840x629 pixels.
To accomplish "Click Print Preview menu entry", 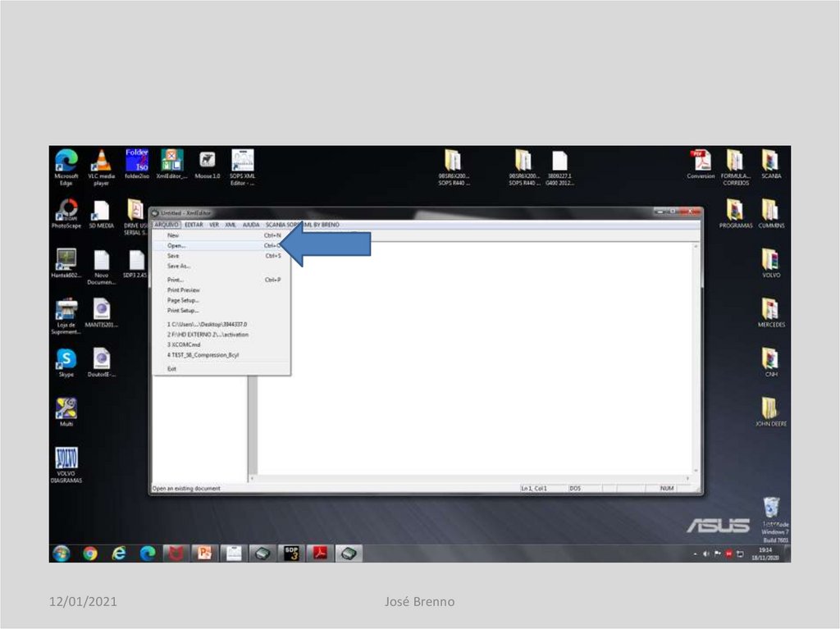I will 184,290.
